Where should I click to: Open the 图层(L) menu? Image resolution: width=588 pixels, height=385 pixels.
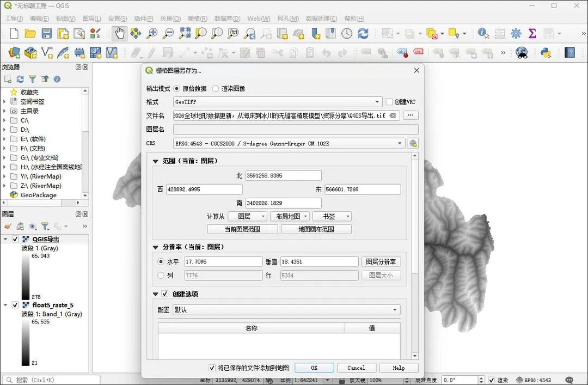pyautogui.click(x=92, y=19)
